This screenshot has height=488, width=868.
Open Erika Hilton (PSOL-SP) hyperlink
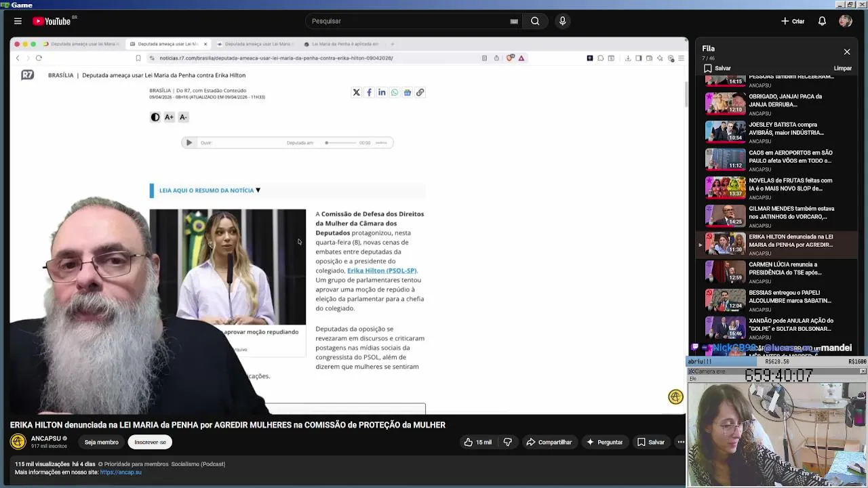point(382,270)
